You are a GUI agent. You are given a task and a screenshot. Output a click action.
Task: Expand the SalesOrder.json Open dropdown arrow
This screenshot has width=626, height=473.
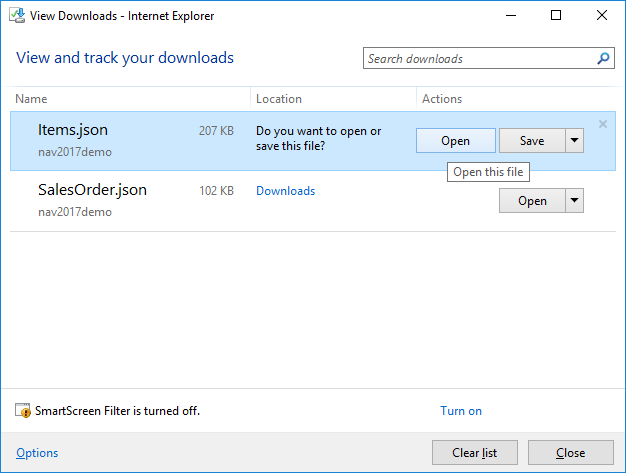(x=574, y=200)
